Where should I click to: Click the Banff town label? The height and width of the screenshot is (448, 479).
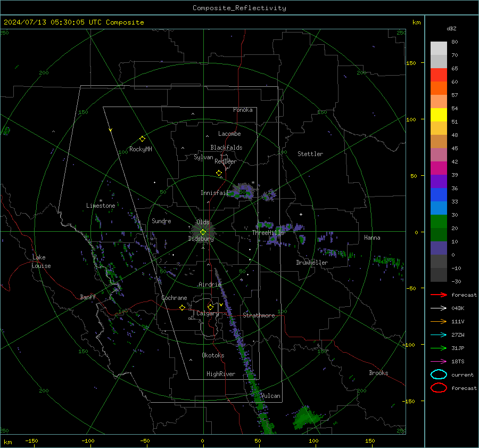point(88,297)
